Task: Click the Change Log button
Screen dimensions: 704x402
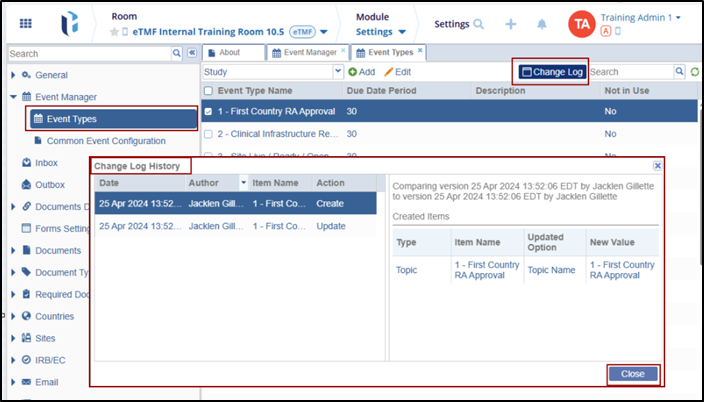Action: pyautogui.click(x=550, y=72)
